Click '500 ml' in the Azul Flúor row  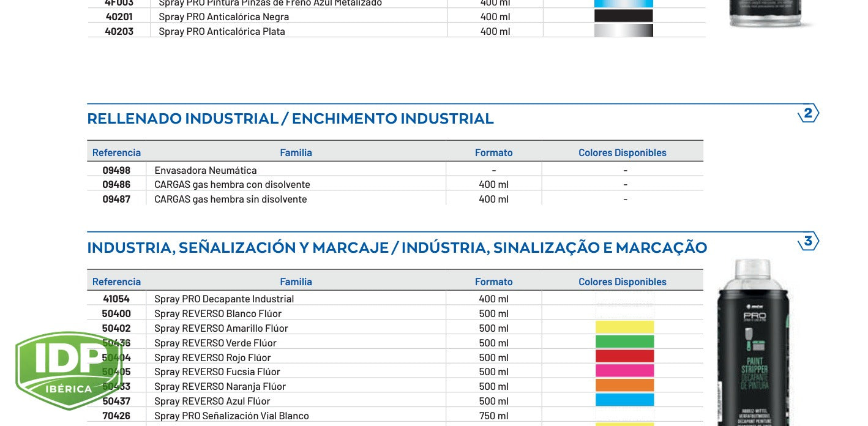[493, 401]
